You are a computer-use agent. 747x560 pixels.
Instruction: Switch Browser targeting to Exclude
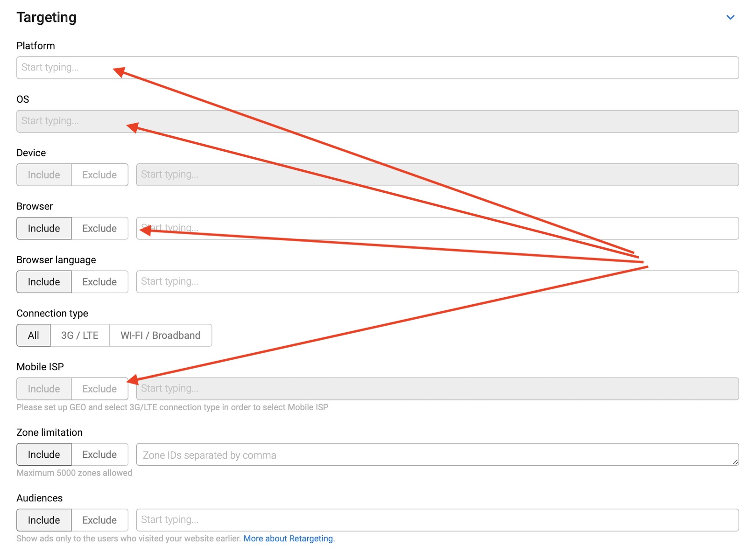99,229
